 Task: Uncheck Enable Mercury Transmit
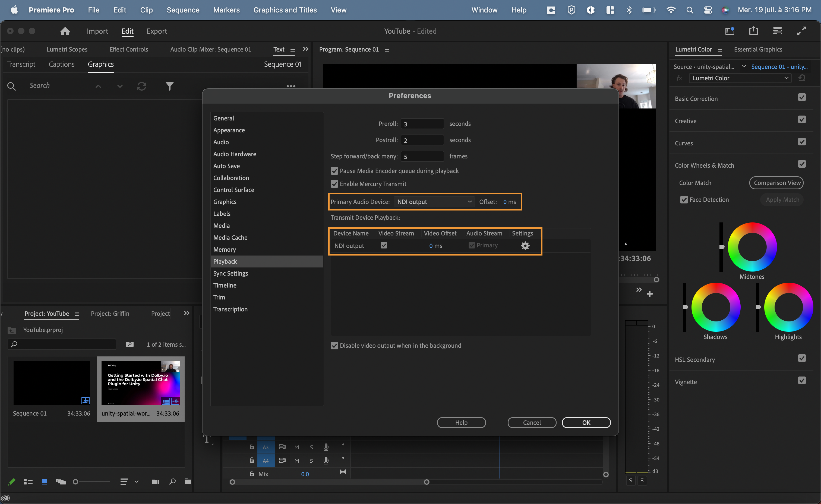point(334,184)
